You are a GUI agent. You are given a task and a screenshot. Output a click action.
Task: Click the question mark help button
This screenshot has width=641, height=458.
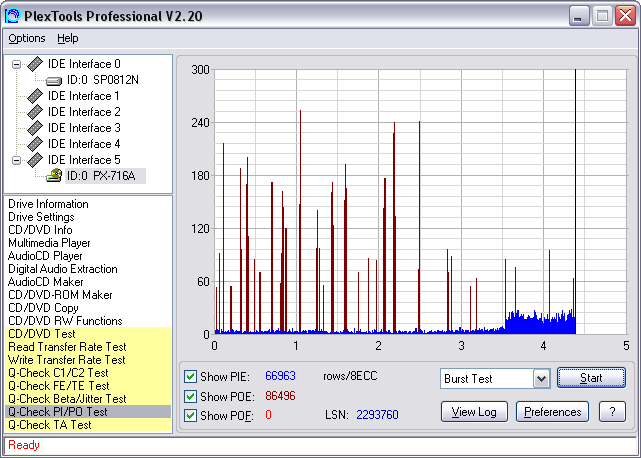[x=612, y=412]
